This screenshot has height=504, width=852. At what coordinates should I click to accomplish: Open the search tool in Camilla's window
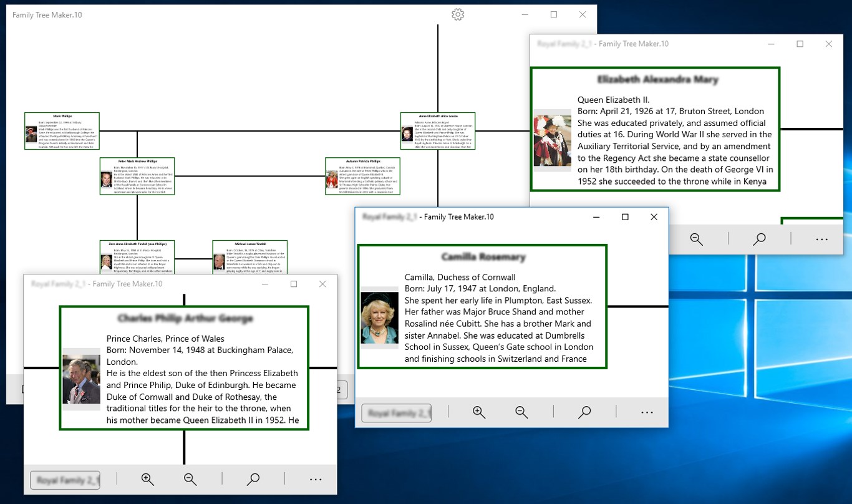[584, 412]
